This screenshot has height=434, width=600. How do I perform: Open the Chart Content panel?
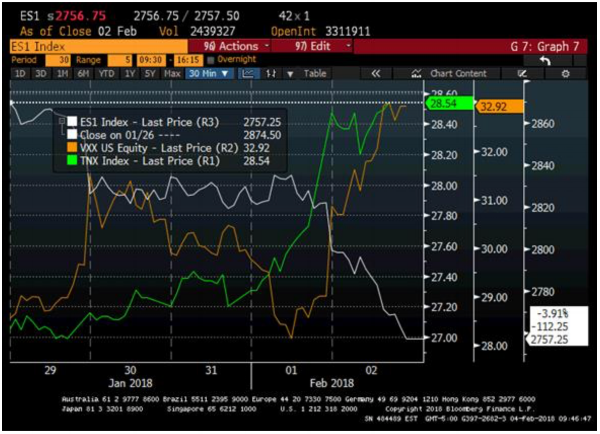[x=449, y=73]
